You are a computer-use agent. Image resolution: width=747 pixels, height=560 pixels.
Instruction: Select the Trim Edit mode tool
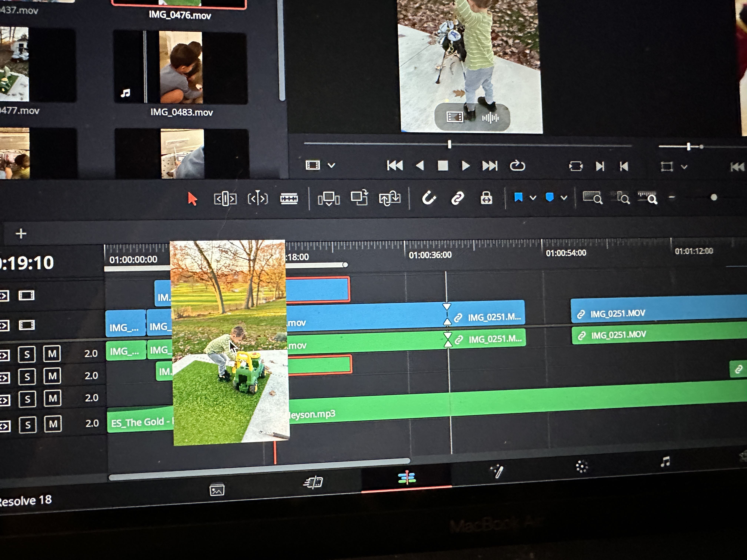click(x=225, y=199)
